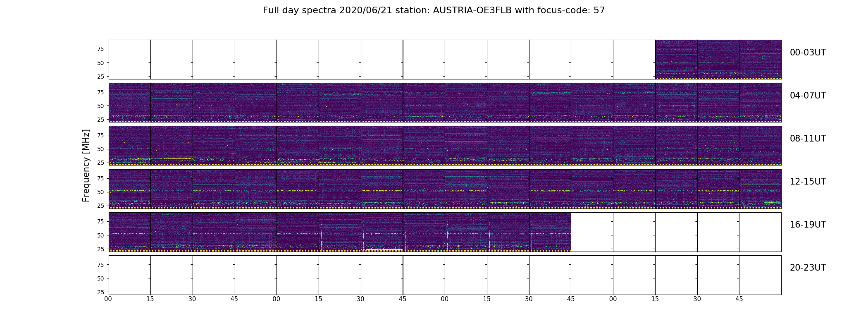The image size is (868, 331).
Task: Select the 00-03UT row label
Action: pos(808,53)
